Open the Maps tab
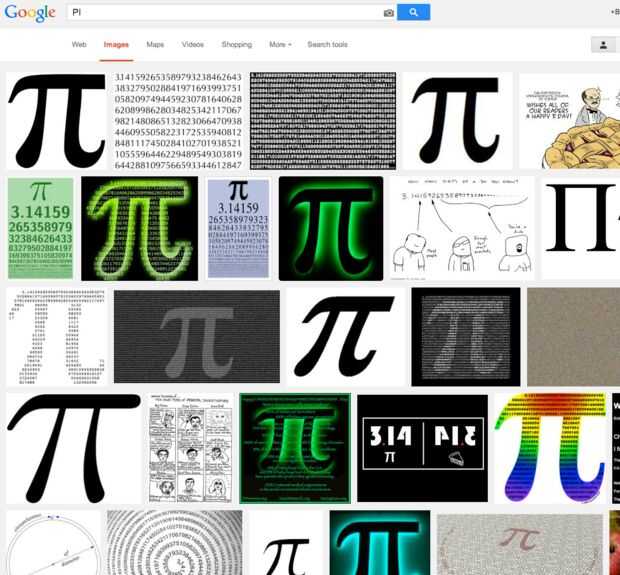 click(155, 45)
